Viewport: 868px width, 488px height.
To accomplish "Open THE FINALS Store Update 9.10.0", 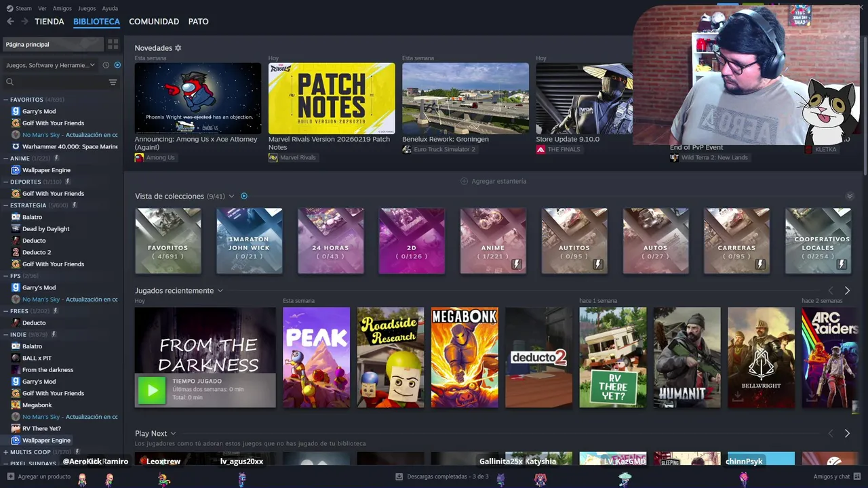I will tap(585, 98).
